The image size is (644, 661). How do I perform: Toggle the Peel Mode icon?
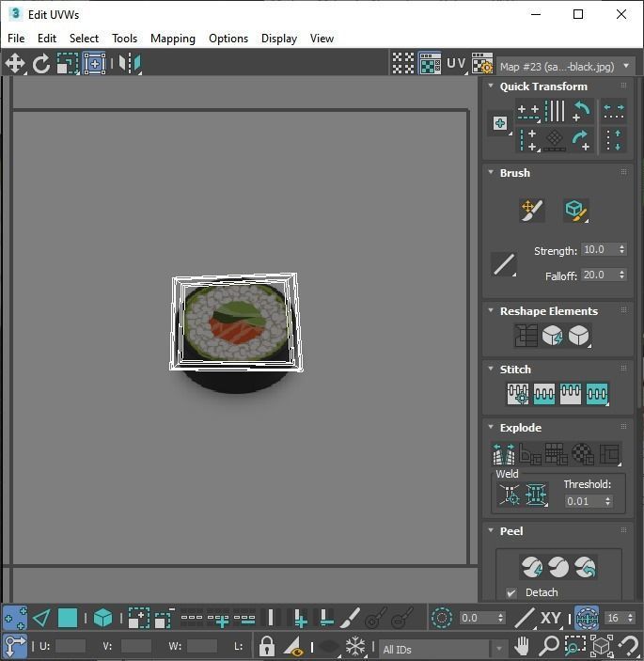[x=558, y=567]
